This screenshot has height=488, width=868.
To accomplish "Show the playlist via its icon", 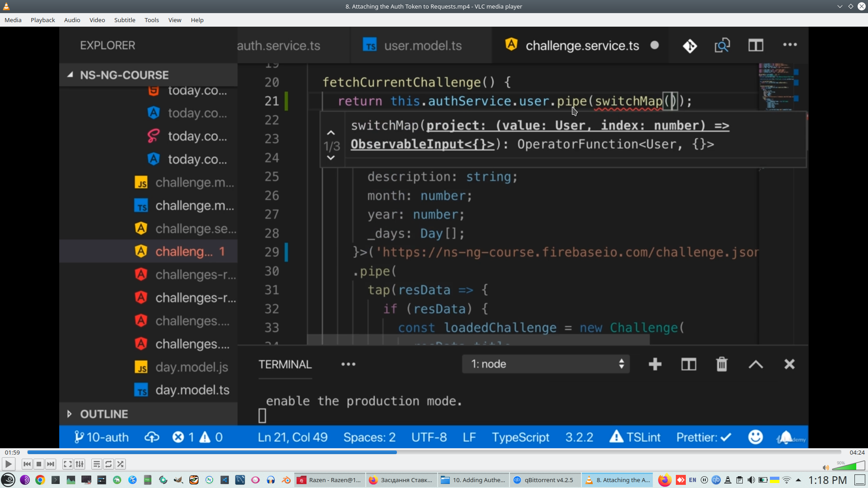I will click(x=96, y=464).
